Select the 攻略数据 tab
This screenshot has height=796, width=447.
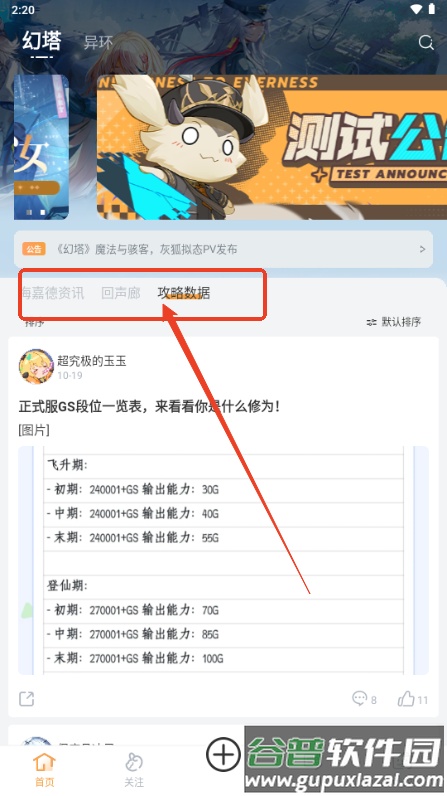(x=184, y=293)
